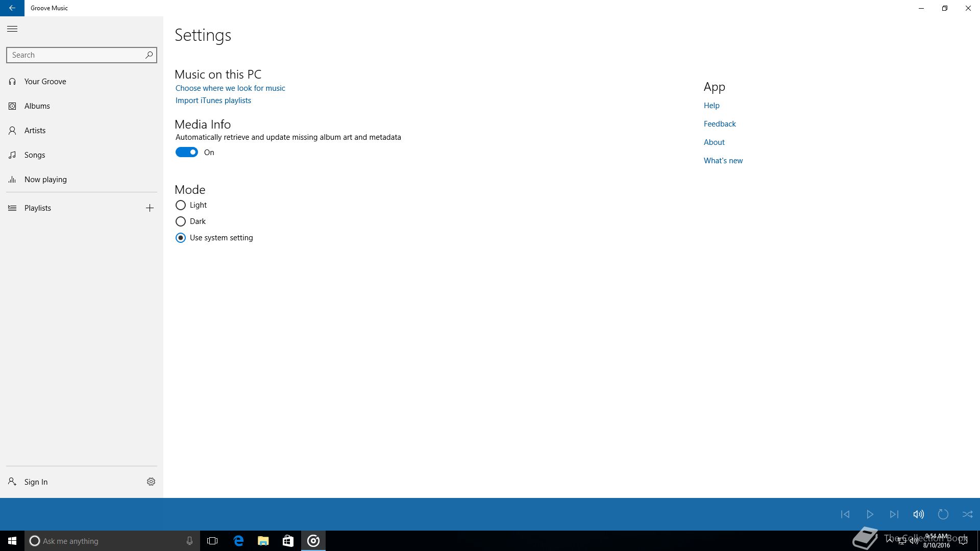Image resolution: width=980 pixels, height=551 pixels.
Task: Toggle repeat playback
Action: tap(943, 514)
